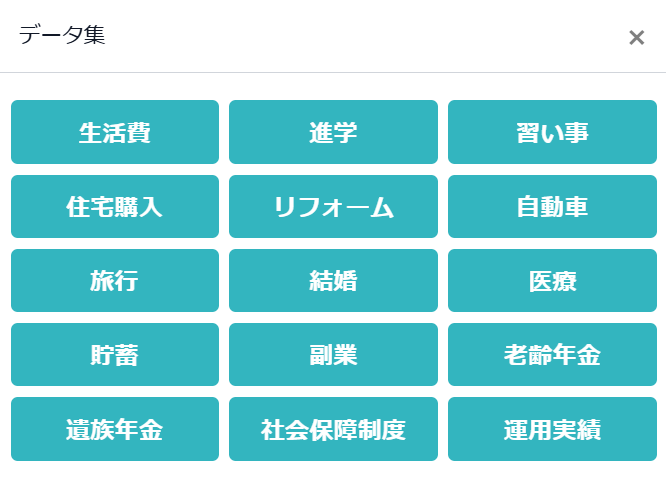
Task: Open the 生活費 data category
Action: coord(115,132)
